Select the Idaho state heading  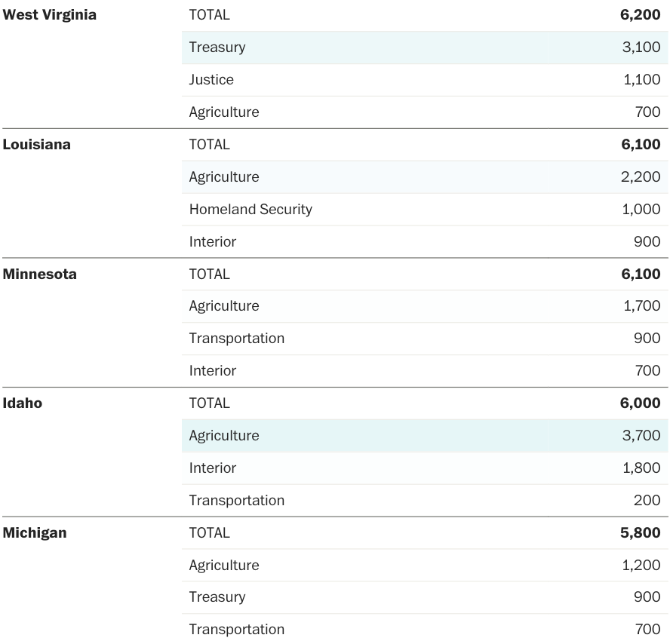pos(23,403)
